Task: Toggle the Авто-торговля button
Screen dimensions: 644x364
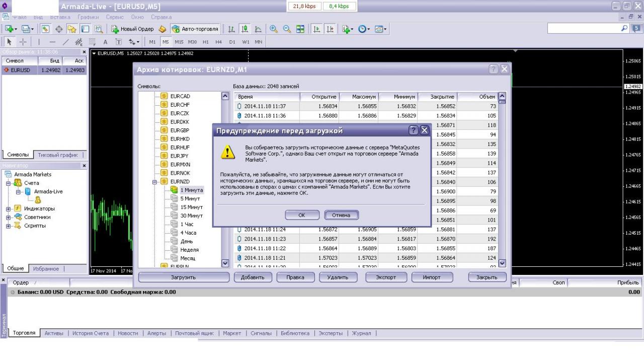Action: 195,29
